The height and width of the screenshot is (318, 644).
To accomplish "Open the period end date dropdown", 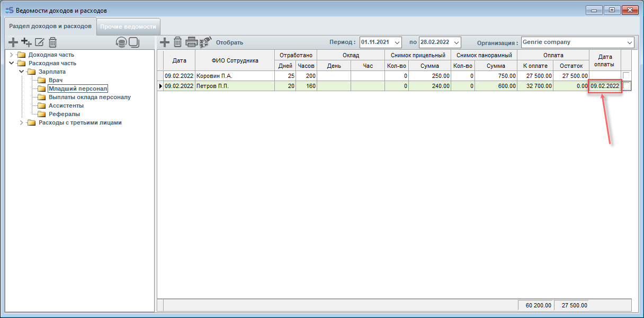I will pos(457,42).
